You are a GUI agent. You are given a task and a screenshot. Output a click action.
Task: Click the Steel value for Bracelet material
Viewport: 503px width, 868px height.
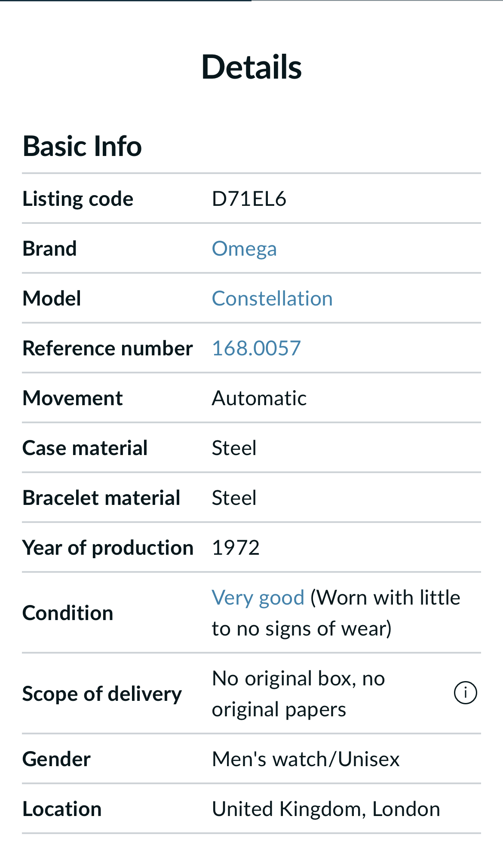pyautogui.click(x=234, y=498)
